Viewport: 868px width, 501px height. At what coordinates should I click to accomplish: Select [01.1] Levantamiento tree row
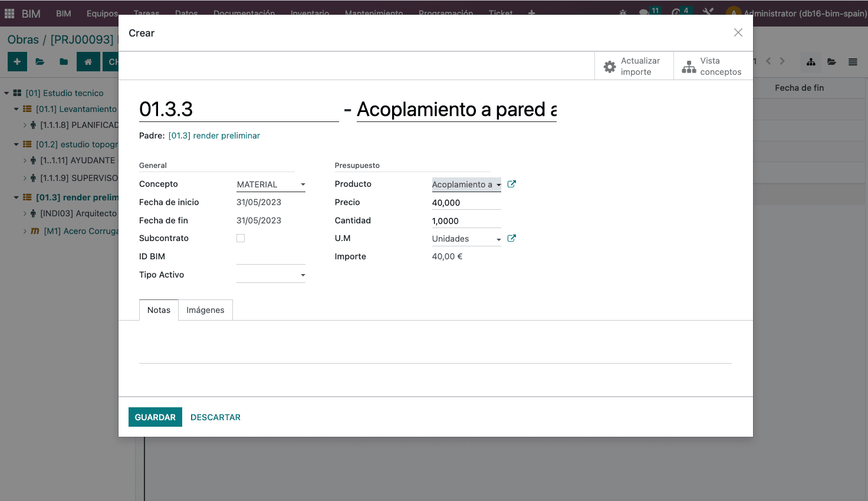point(76,109)
